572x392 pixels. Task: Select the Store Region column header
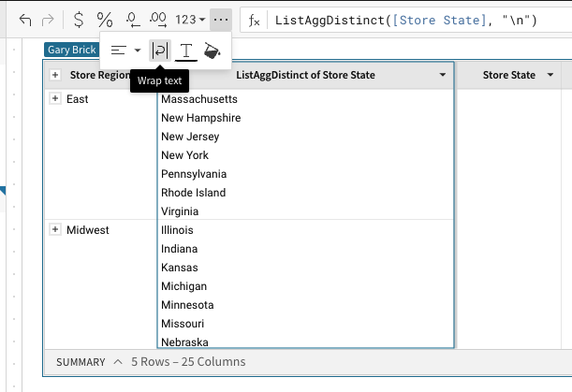pos(100,75)
